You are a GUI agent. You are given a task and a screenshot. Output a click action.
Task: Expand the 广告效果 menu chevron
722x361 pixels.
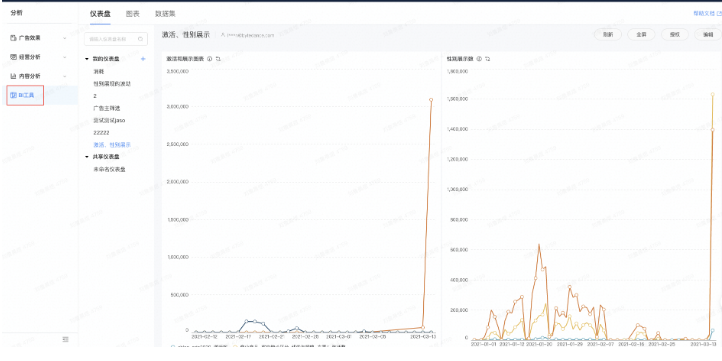pos(65,38)
